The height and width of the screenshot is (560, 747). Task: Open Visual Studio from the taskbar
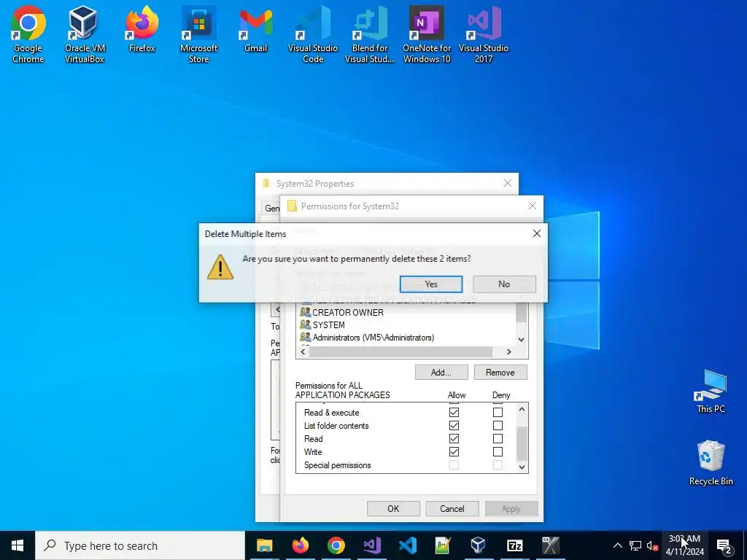(371, 545)
